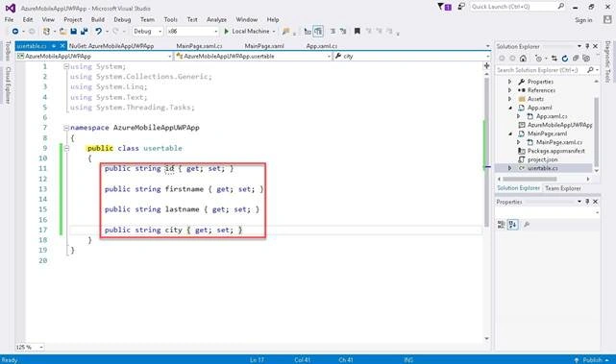Collapse the MainPage.xaml node in Solution Explorer
Screen dimensions: 616x364
(510, 133)
